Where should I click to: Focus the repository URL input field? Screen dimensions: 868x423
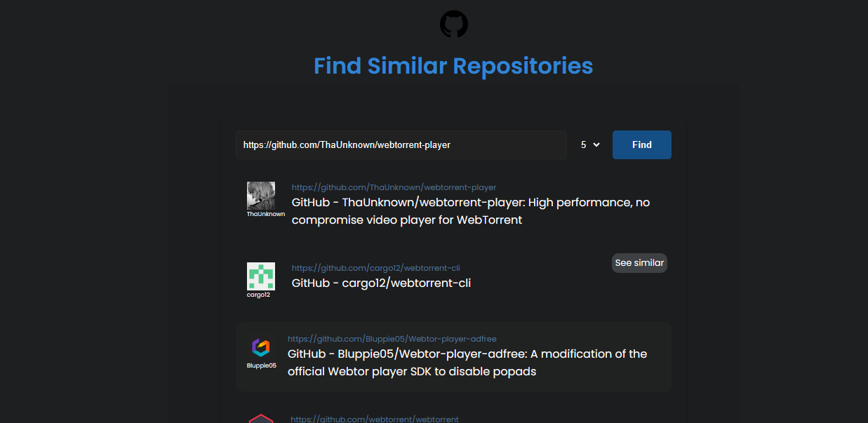coord(401,145)
